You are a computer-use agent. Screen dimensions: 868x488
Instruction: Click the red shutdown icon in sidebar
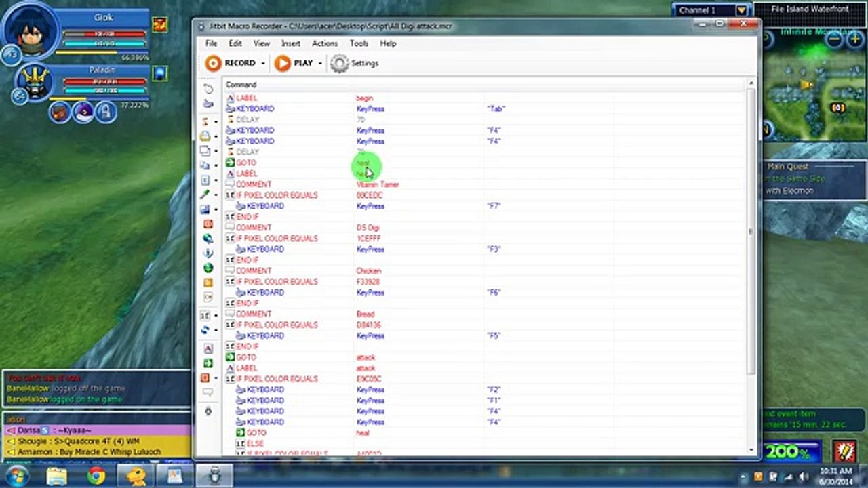tap(208, 224)
